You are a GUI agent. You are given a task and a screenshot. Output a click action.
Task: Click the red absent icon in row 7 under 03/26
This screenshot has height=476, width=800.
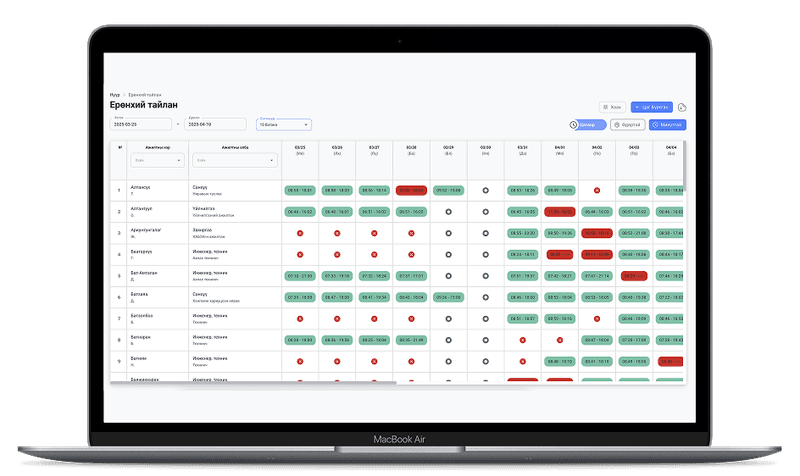(x=337, y=318)
